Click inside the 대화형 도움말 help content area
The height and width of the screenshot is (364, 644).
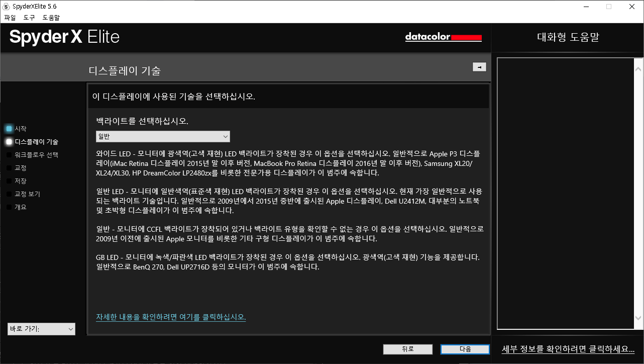pyautogui.click(x=566, y=194)
